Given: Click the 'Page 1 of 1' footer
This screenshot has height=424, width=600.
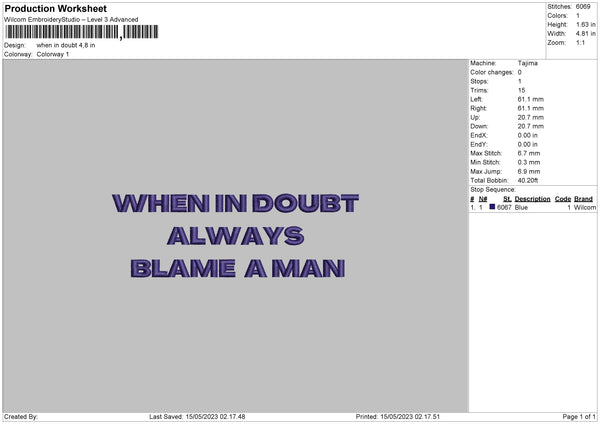Looking at the screenshot, I should (579, 416).
